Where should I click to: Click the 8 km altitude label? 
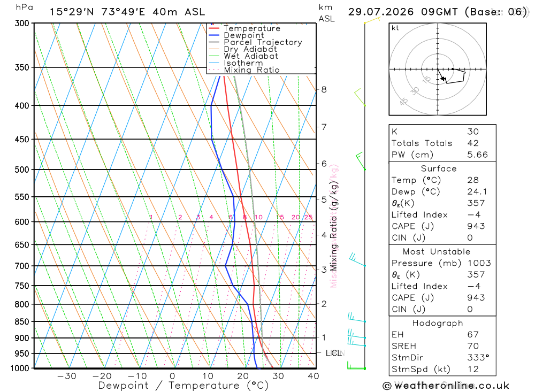[x=324, y=90]
